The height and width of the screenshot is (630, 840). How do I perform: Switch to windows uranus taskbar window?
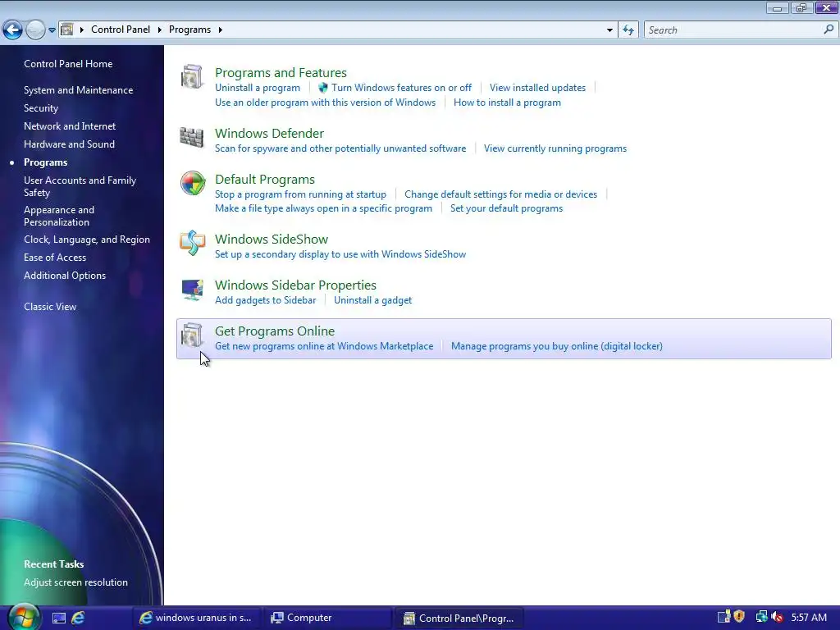(196, 618)
